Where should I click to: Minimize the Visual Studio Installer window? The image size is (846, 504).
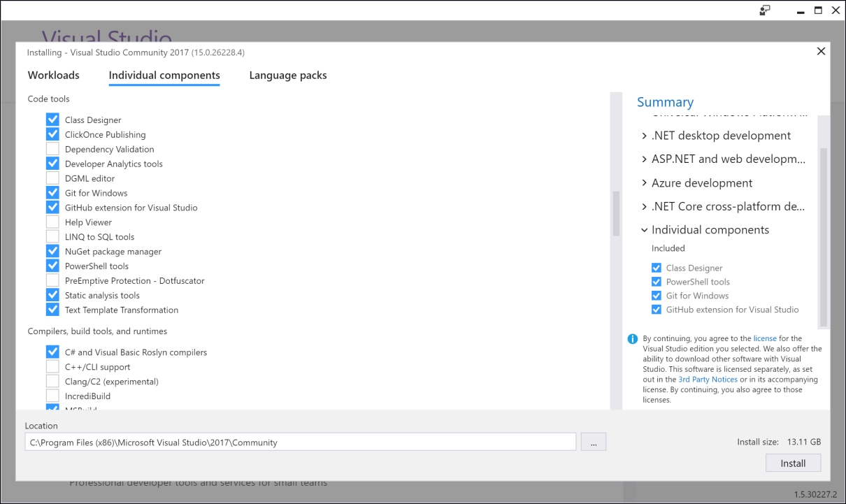coord(801,10)
